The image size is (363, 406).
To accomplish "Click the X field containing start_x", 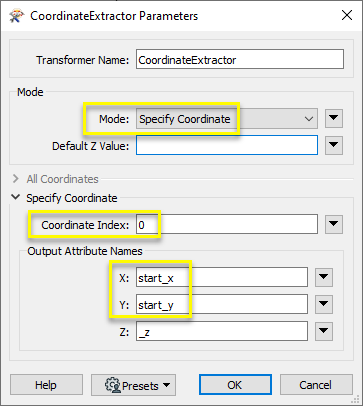I will [x=222, y=277].
